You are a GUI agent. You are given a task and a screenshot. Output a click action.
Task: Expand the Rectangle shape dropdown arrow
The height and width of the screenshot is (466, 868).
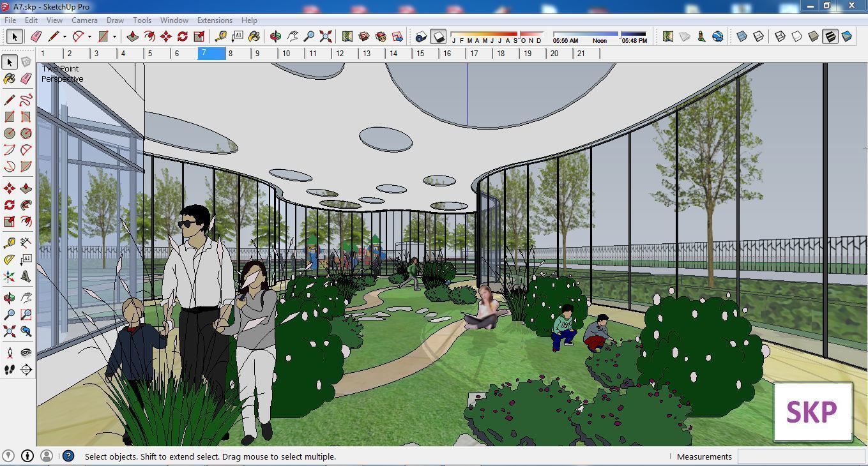point(114,36)
